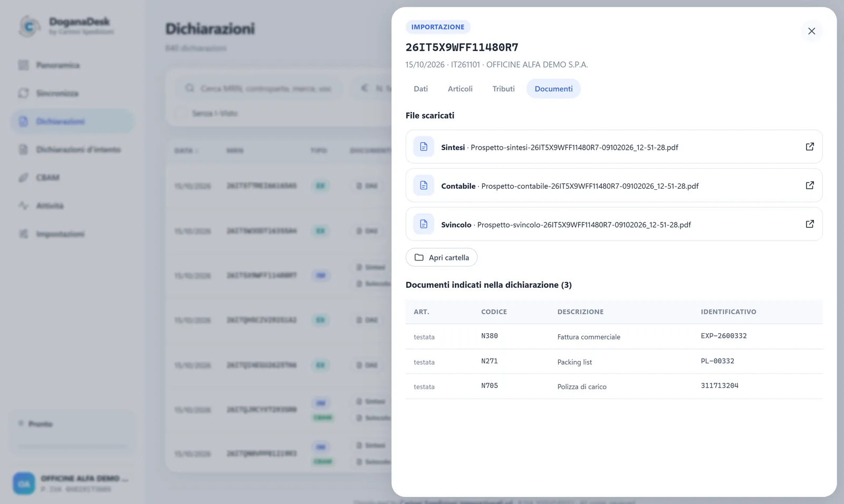Open the Prospetto-sintesi PDF file row
This screenshot has height=504, width=844.
click(x=614, y=147)
